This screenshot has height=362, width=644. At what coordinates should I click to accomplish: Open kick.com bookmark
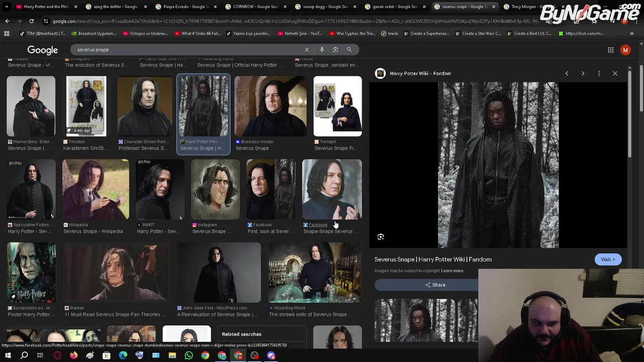pos(581,34)
